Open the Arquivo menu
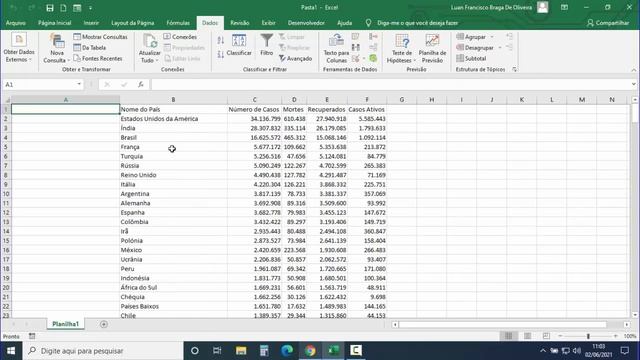Viewport: 640px width, 360px height. [16, 23]
